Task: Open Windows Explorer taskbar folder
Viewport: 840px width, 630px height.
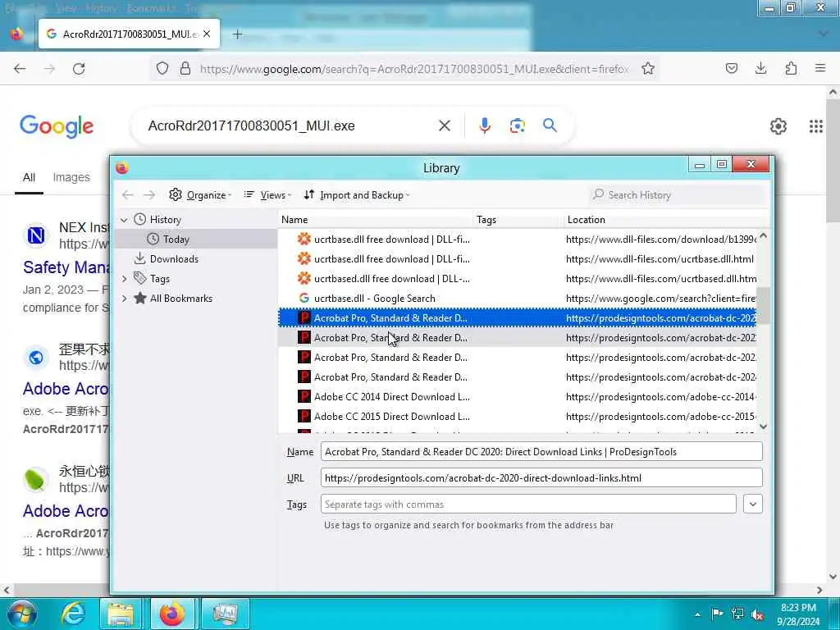Action: 121,614
